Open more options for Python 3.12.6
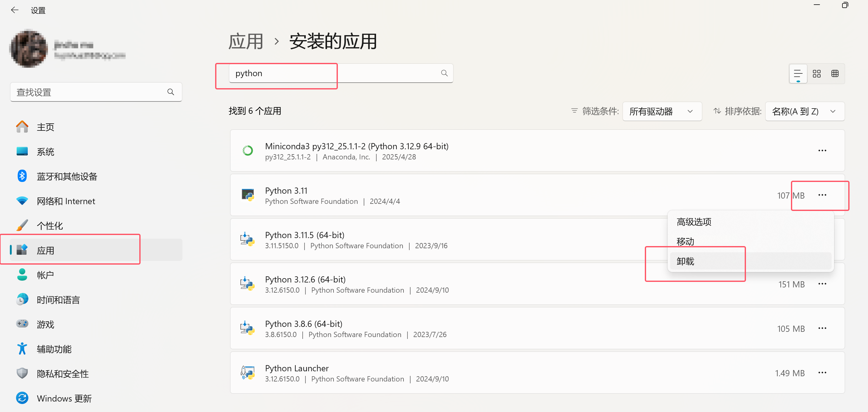Viewport: 868px width, 412px height. (x=822, y=284)
